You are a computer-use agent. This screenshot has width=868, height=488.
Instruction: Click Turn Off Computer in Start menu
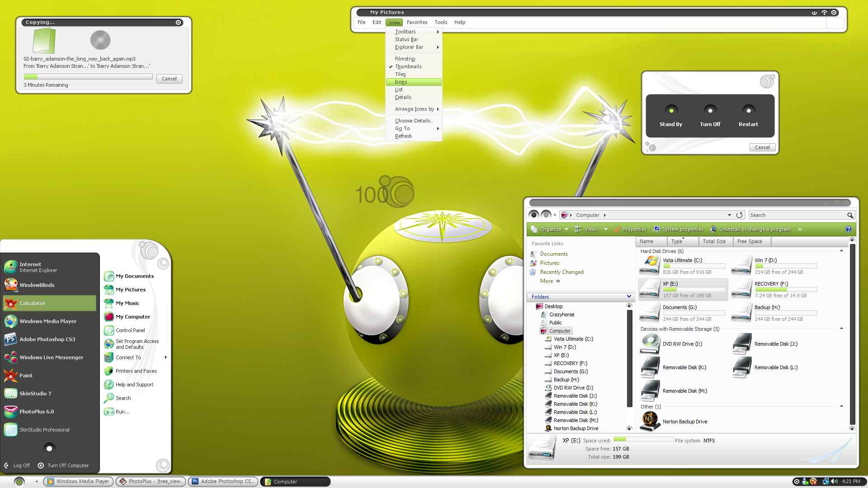point(63,465)
